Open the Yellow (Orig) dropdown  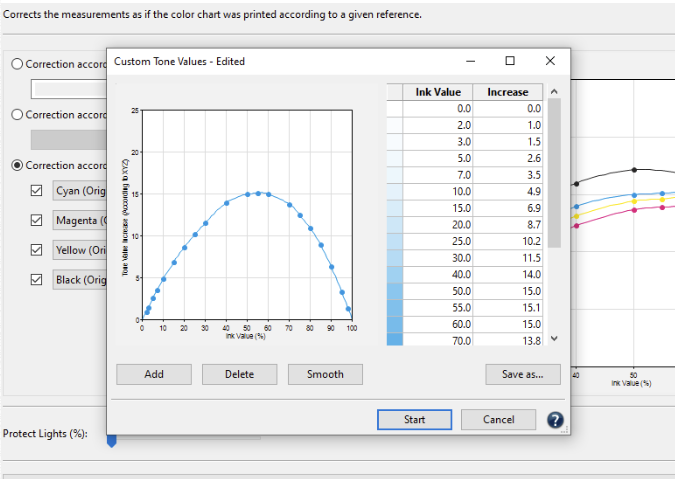[80, 250]
